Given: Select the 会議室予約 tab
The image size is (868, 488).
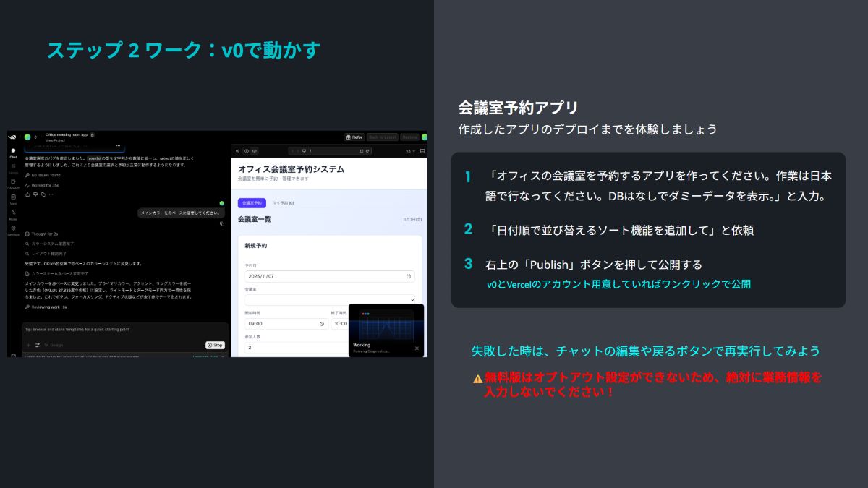Looking at the screenshot, I should click(252, 203).
